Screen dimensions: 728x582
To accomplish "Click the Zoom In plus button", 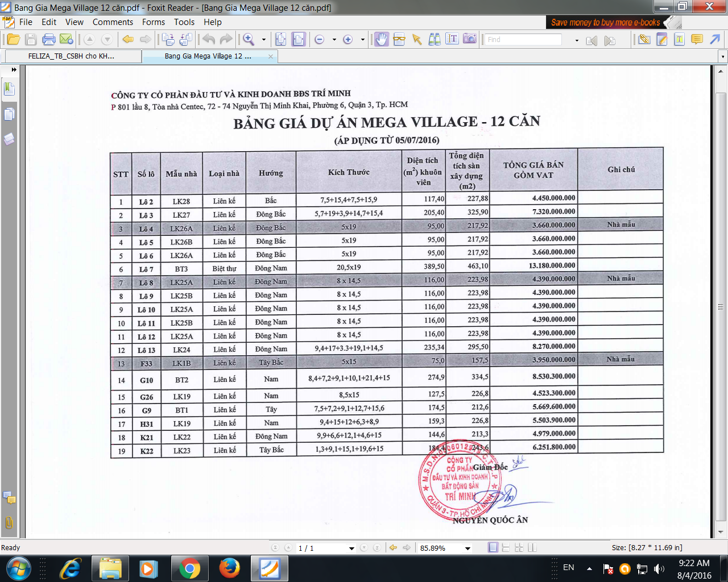I will (x=348, y=39).
